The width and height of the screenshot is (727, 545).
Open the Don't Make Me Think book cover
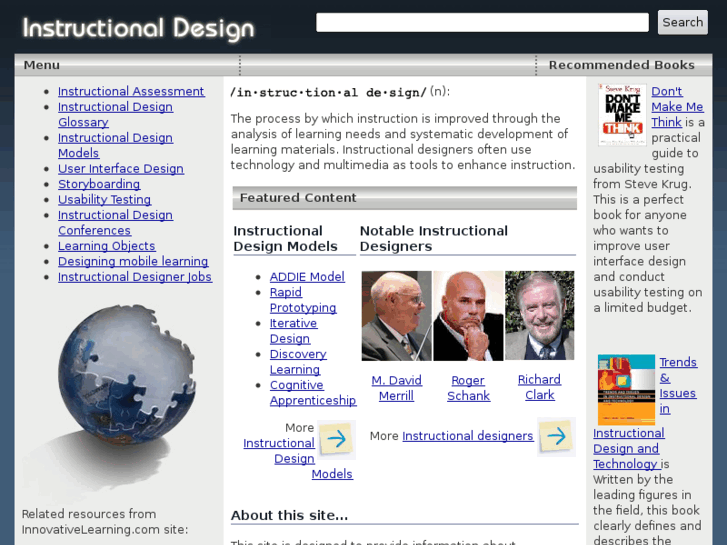click(x=622, y=115)
